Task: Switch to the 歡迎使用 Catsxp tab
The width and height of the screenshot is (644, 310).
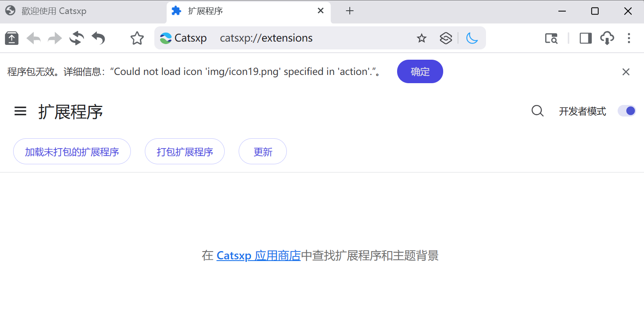Action: pos(53,11)
